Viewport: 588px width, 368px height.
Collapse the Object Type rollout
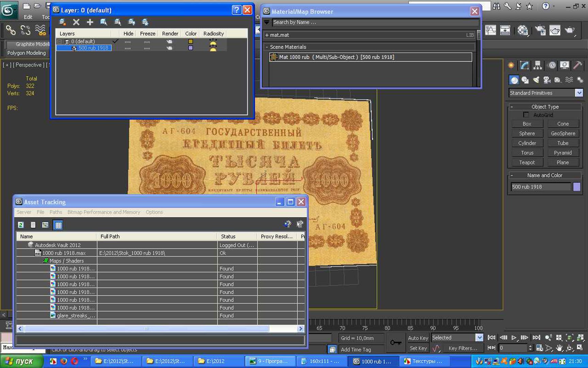pyautogui.click(x=512, y=107)
